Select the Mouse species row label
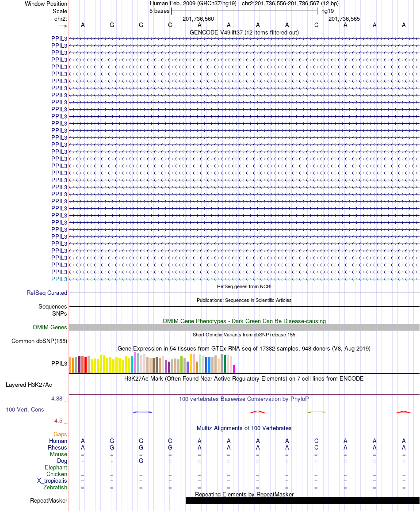Image resolution: width=420 pixels, height=511 pixels. (59, 454)
